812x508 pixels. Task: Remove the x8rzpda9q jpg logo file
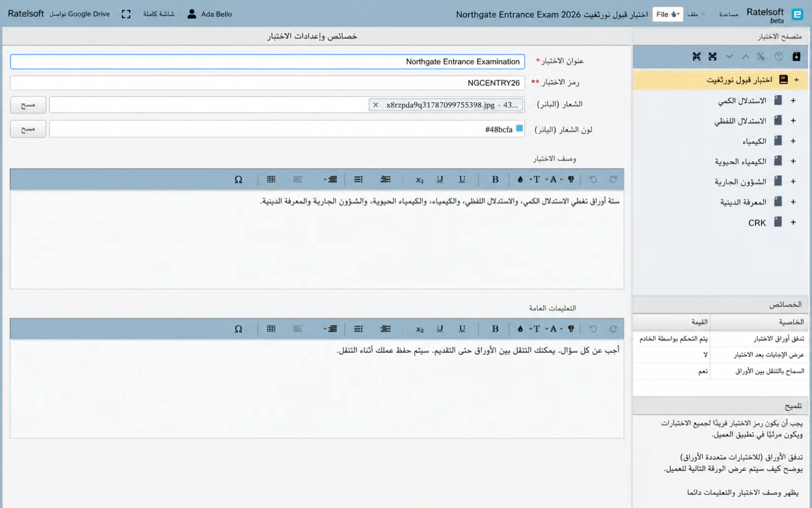pos(376,105)
